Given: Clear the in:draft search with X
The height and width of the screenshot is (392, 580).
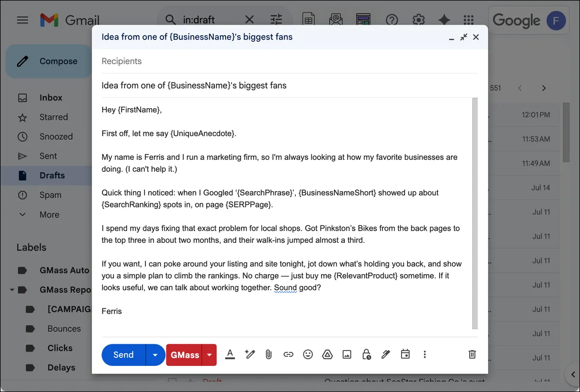Looking at the screenshot, I should (x=249, y=20).
